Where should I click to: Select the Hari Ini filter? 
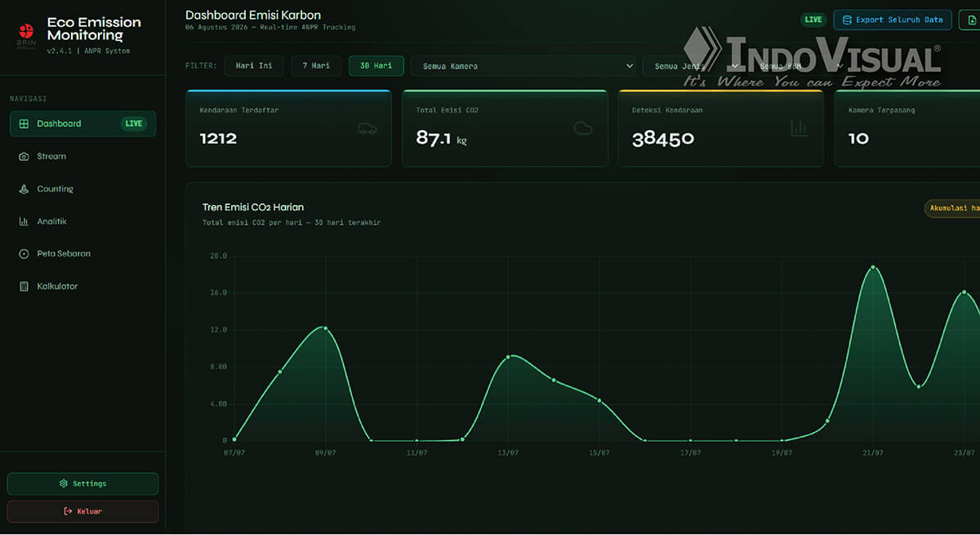254,65
